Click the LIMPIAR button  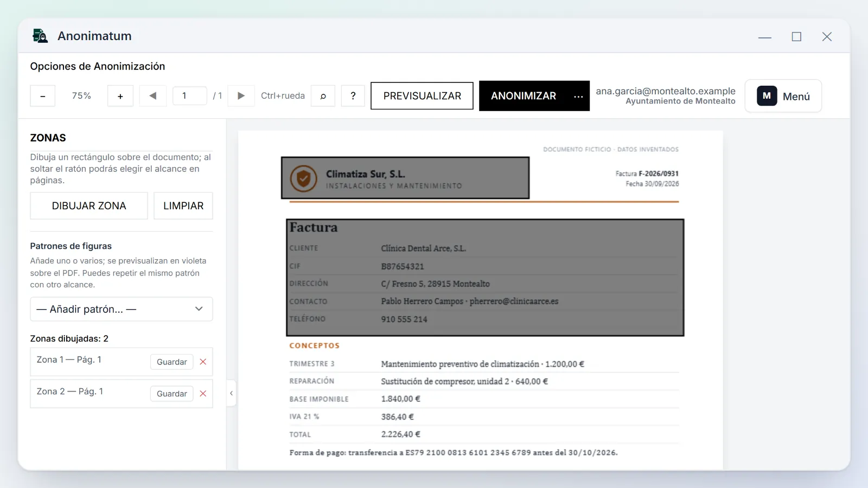pos(183,206)
